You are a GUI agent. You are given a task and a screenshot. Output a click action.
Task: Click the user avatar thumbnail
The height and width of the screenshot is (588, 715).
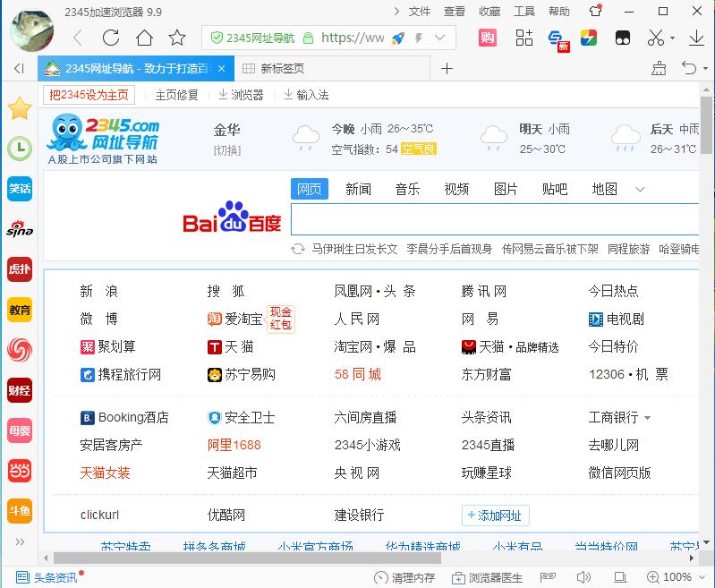click(x=31, y=30)
